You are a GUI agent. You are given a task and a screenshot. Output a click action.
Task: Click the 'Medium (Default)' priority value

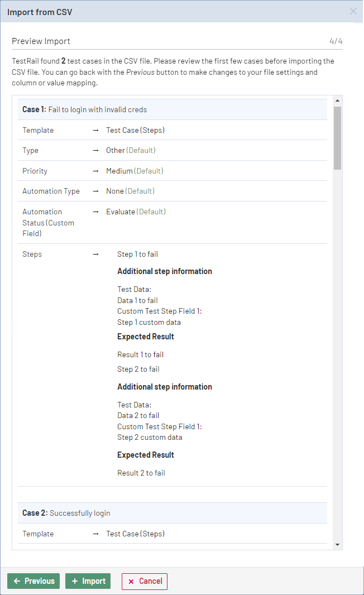[135, 171]
